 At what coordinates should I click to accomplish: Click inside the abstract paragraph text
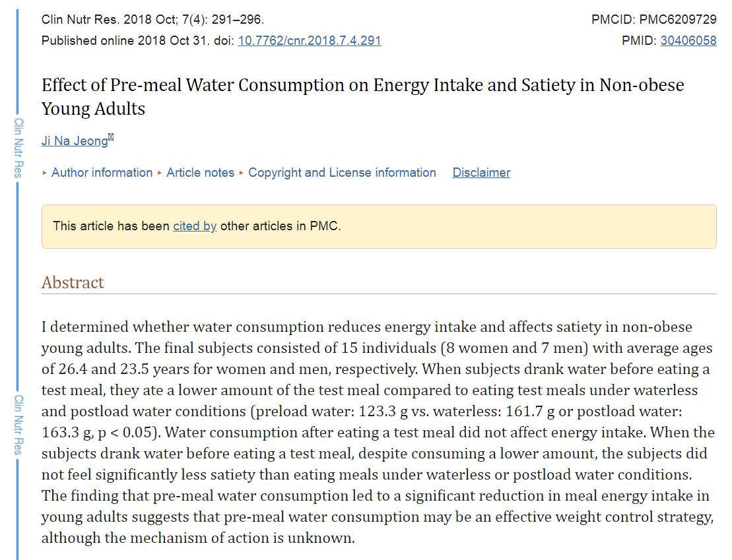(x=378, y=432)
